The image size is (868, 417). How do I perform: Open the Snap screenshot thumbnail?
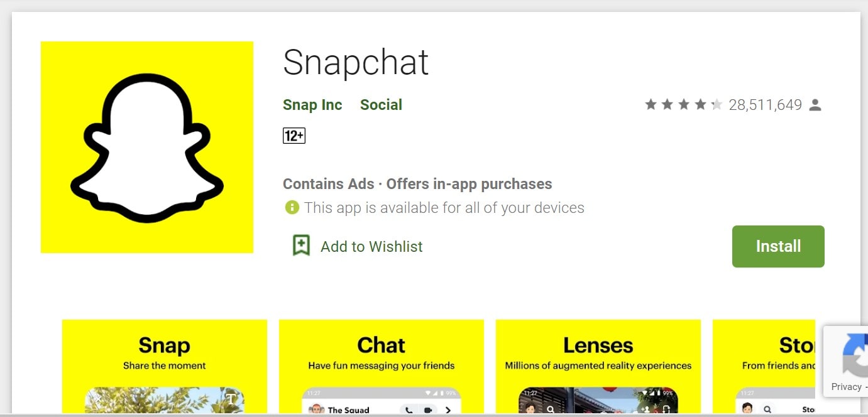coord(165,367)
